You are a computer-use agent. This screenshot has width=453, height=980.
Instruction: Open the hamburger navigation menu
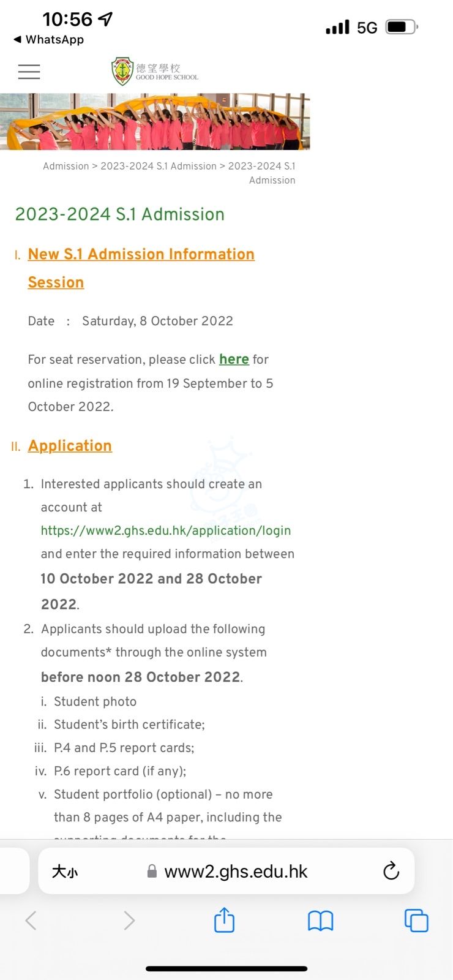(x=29, y=72)
